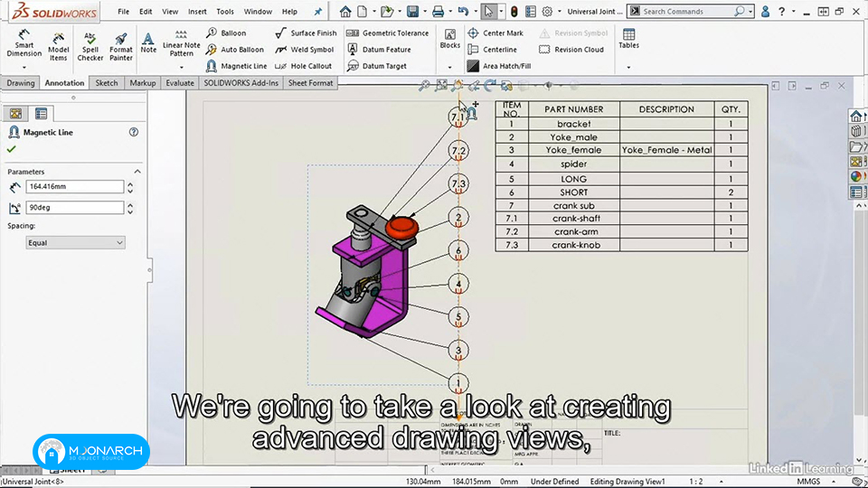The width and height of the screenshot is (868, 488).
Task: Click the Home icon in the top toolbar
Action: [345, 11]
